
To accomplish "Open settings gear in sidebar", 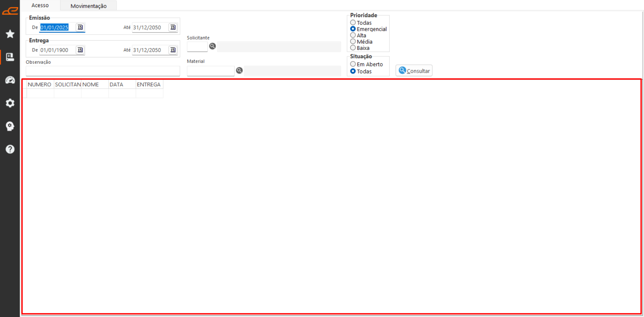I will click(10, 103).
